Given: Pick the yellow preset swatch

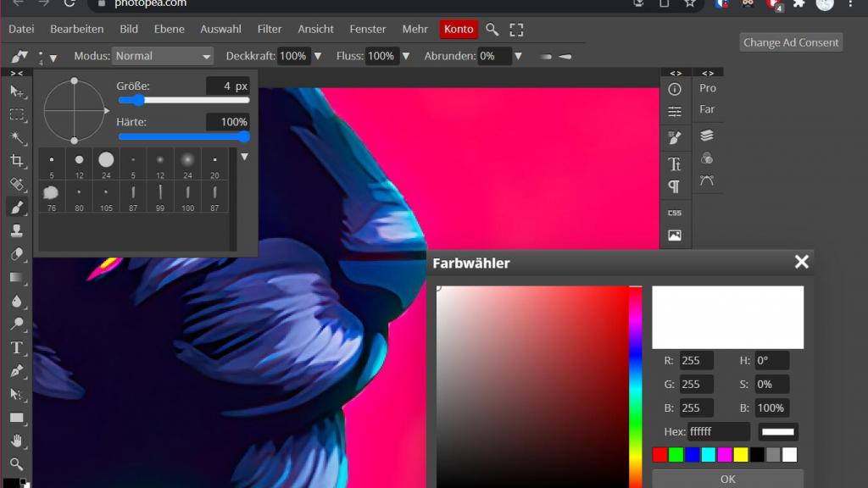Looking at the screenshot, I should (x=741, y=455).
